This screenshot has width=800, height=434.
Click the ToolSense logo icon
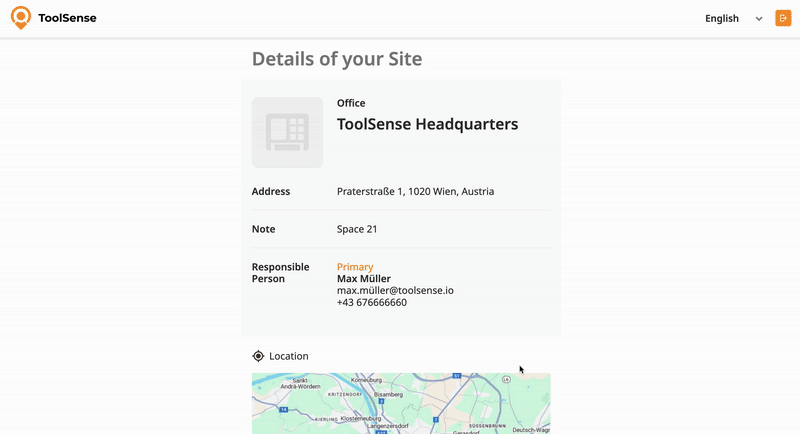[21, 18]
